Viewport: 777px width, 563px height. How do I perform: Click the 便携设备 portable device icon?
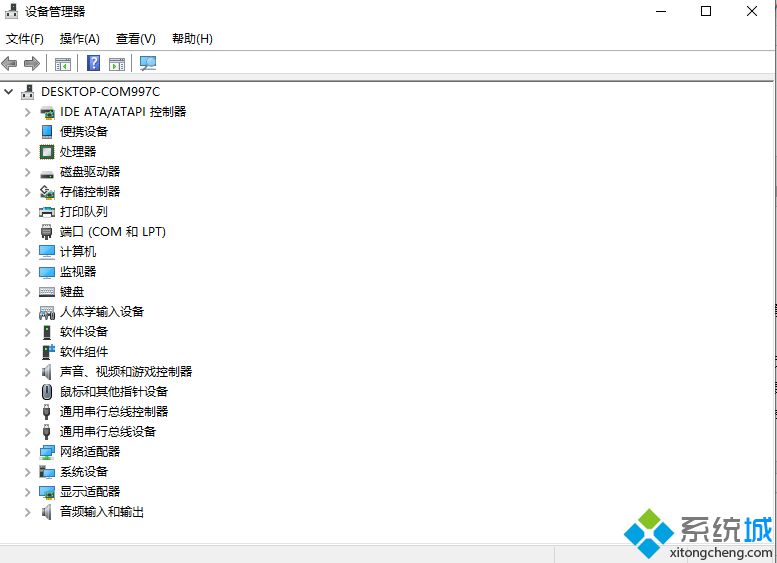coord(47,132)
